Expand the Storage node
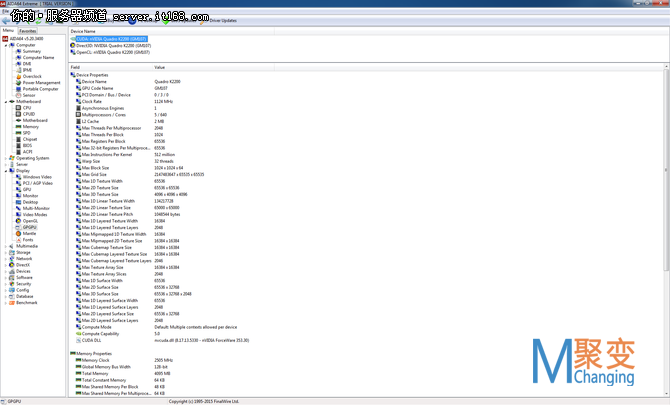This screenshot has width=670, height=405. (x=6, y=252)
